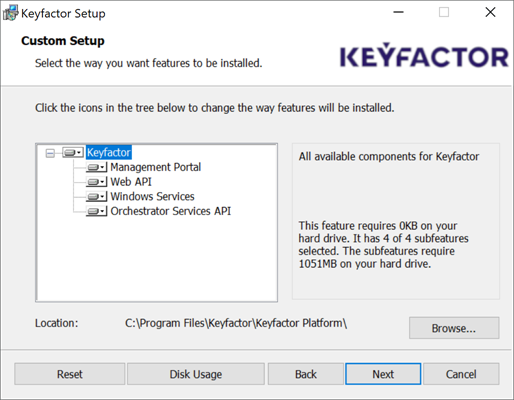Cancel the Keyfactor setup

point(461,374)
